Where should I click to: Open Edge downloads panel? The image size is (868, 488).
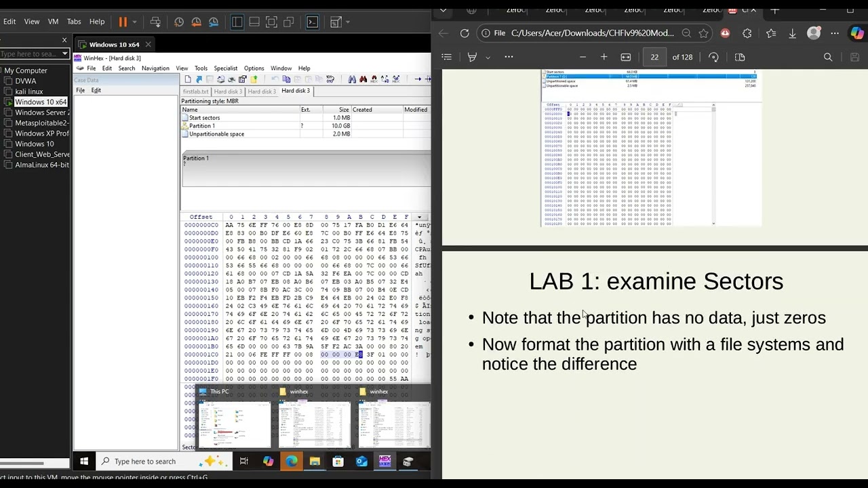(792, 33)
